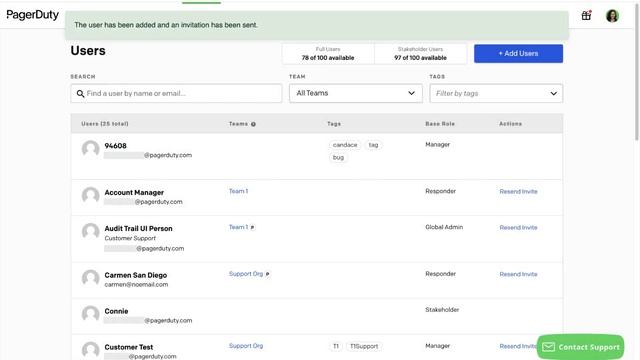Open user 94608 profile name
This screenshot has height=360, width=640.
[116, 146]
